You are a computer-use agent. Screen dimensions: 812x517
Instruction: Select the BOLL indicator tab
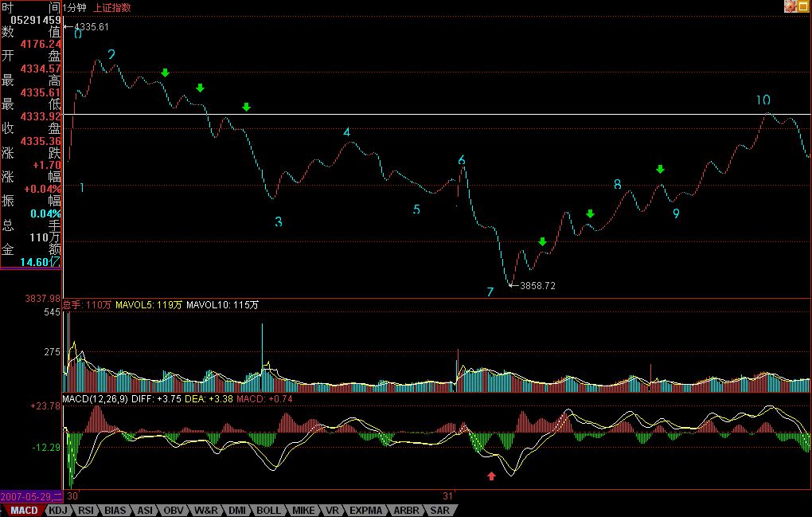pos(268,510)
